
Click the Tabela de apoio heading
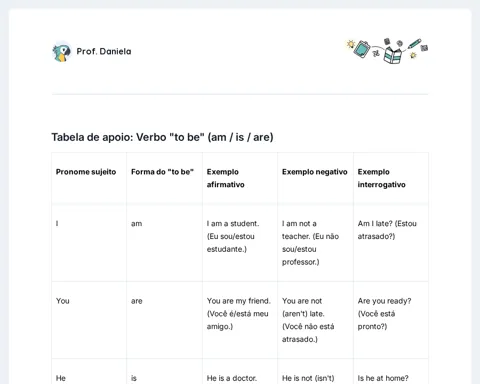pyautogui.click(x=162, y=137)
